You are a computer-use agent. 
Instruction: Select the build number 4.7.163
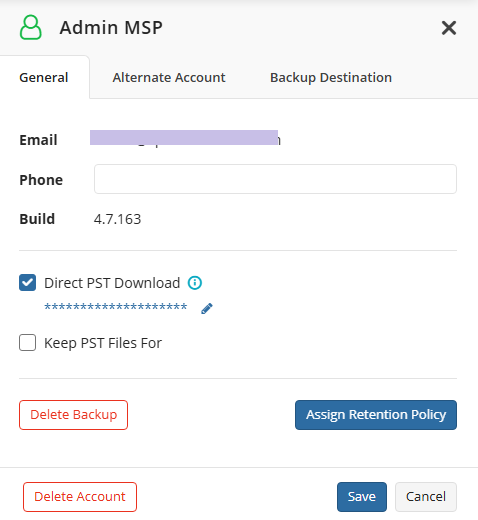(117, 219)
